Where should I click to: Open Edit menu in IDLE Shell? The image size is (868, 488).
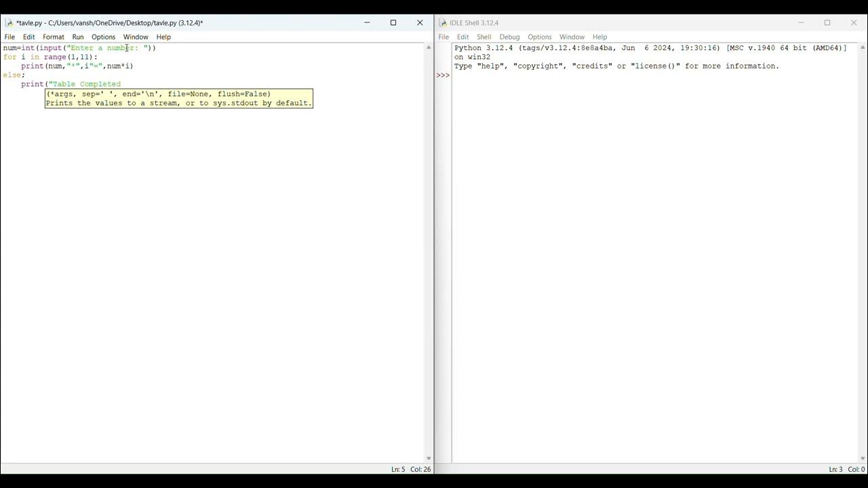pyautogui.click(x=462, y=37)
